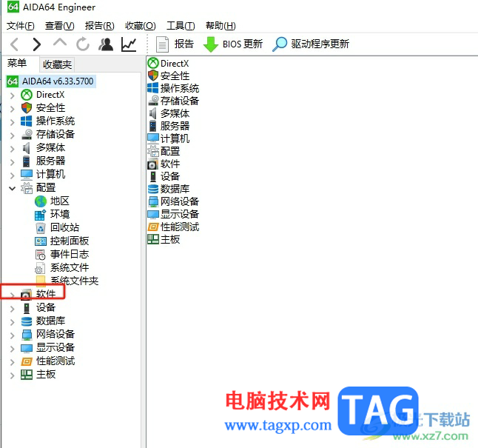Go up one level with the up arrow
Screen dimensions: 478x448
tap(60, 43)
